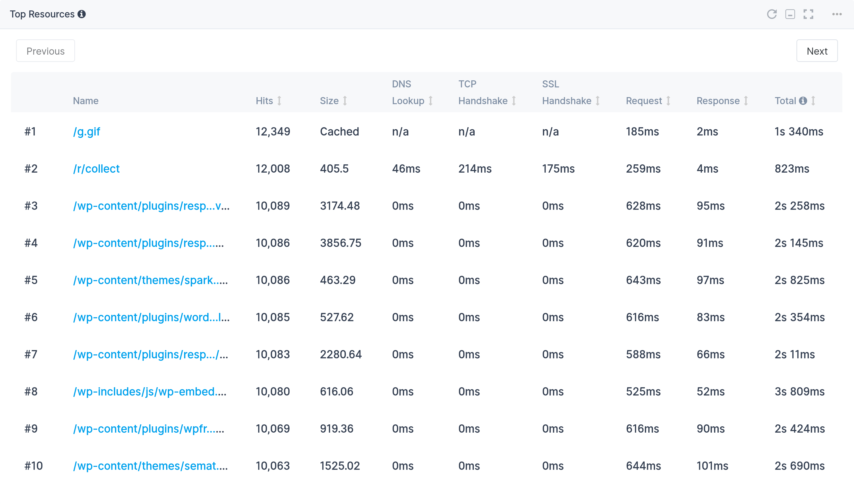The width and height of the screenshot is (854, 504).
Task: Click the Top Resources panel title
Action: tap(42, 14)
